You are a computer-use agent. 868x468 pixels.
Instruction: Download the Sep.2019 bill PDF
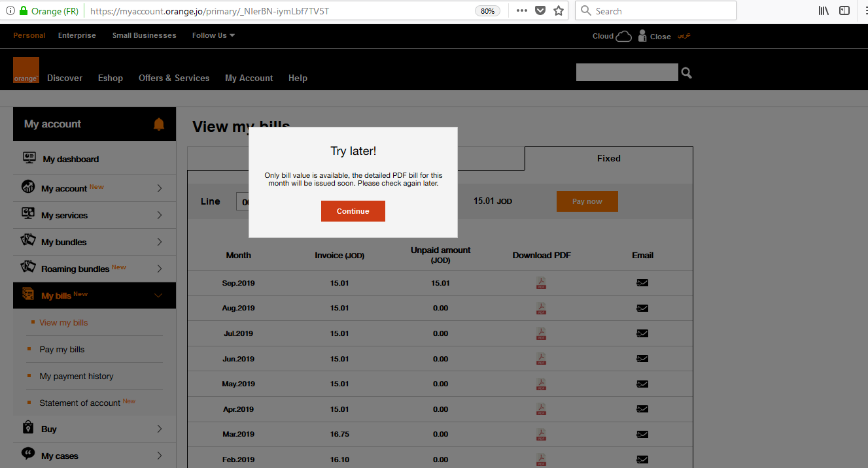coord(541,283)
